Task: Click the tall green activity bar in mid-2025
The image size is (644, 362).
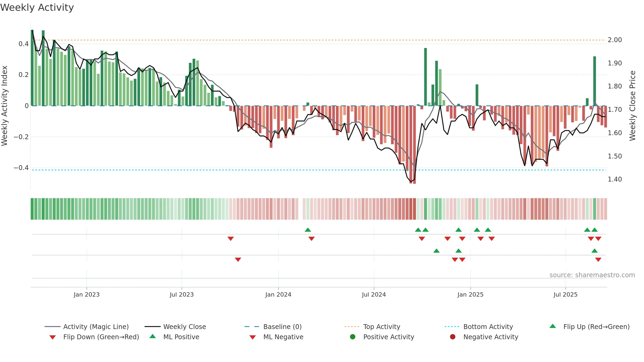Action: click(595, 81)
